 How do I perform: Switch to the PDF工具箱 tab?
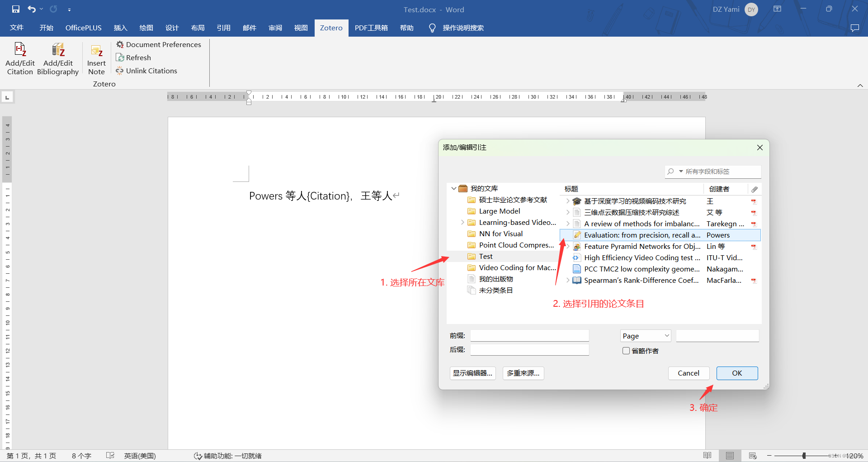371,28
